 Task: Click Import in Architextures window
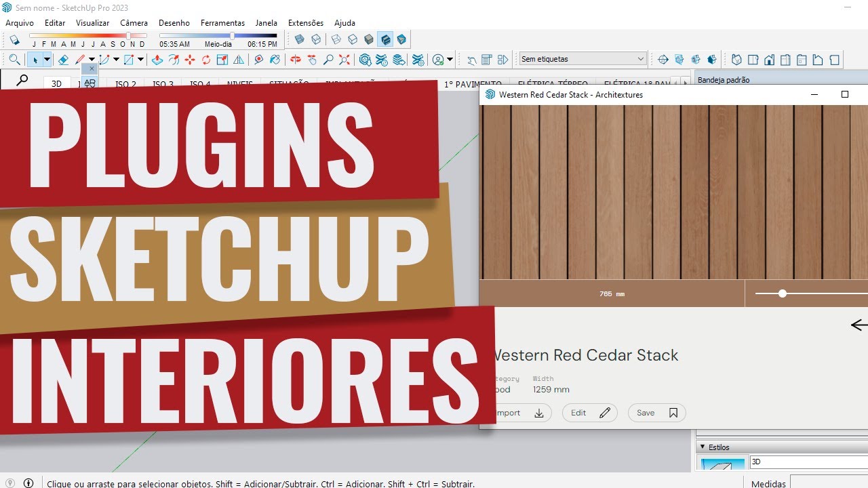point(517,413)
